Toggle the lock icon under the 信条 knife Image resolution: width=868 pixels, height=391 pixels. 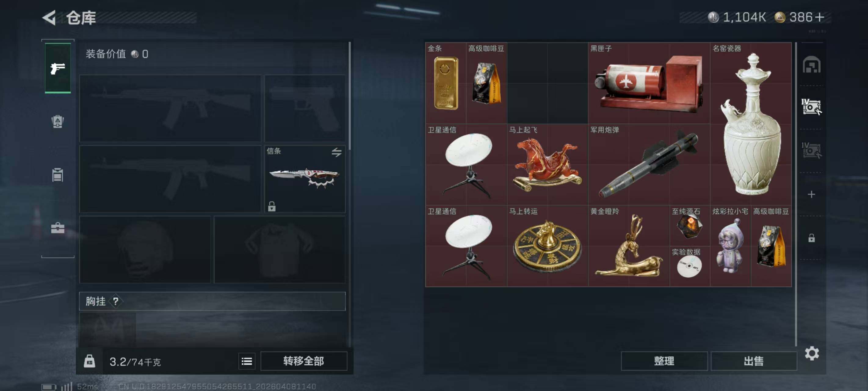(272, 206)
